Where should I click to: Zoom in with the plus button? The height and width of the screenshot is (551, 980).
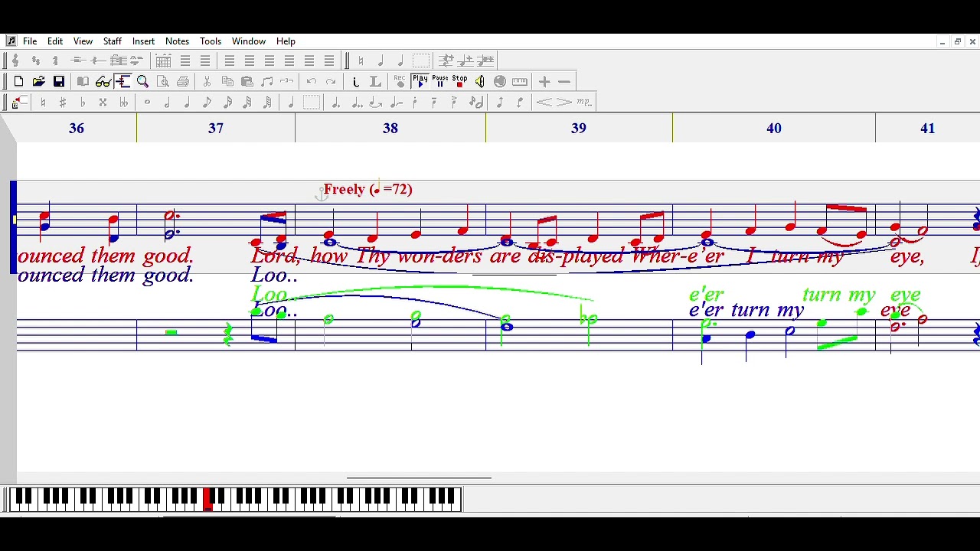[544, 81]
